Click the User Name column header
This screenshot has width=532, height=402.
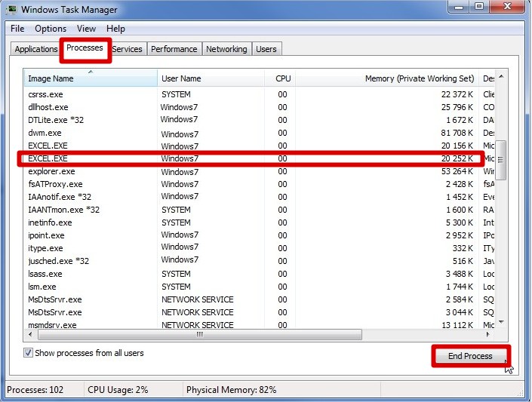211,78
